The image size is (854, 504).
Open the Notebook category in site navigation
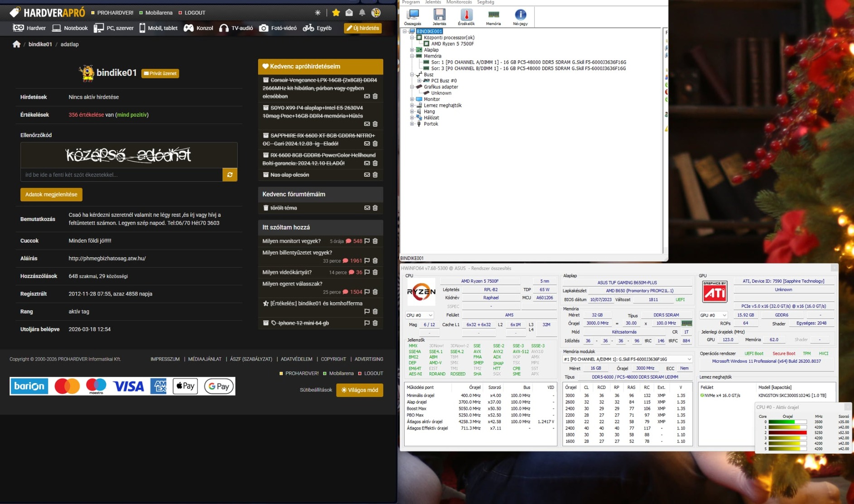(70, 28)
